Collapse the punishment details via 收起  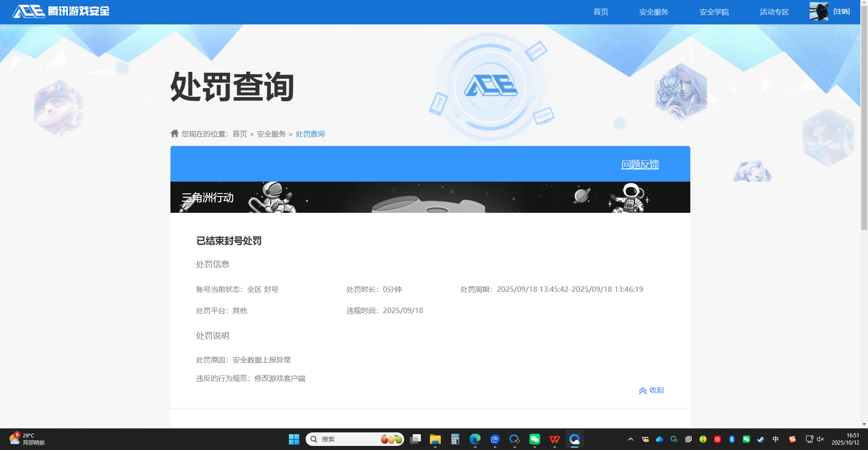(651, 390)
